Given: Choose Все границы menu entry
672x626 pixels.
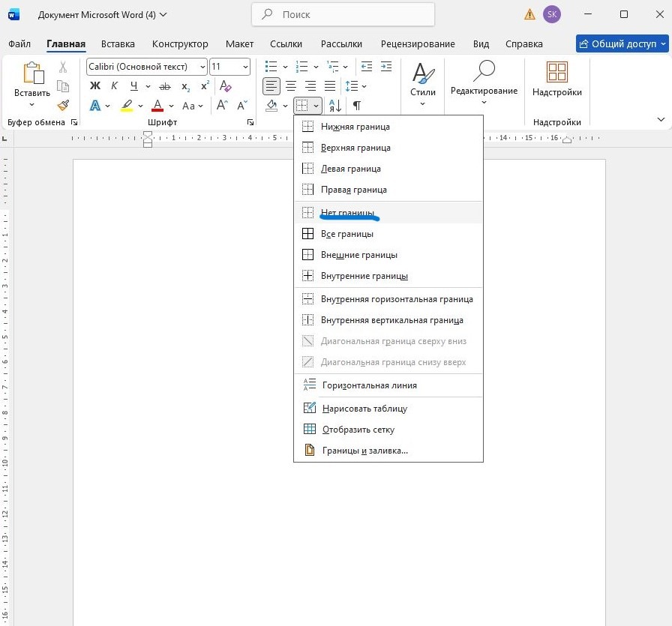Looking at the screenshot, I should (x=388, y=234).
